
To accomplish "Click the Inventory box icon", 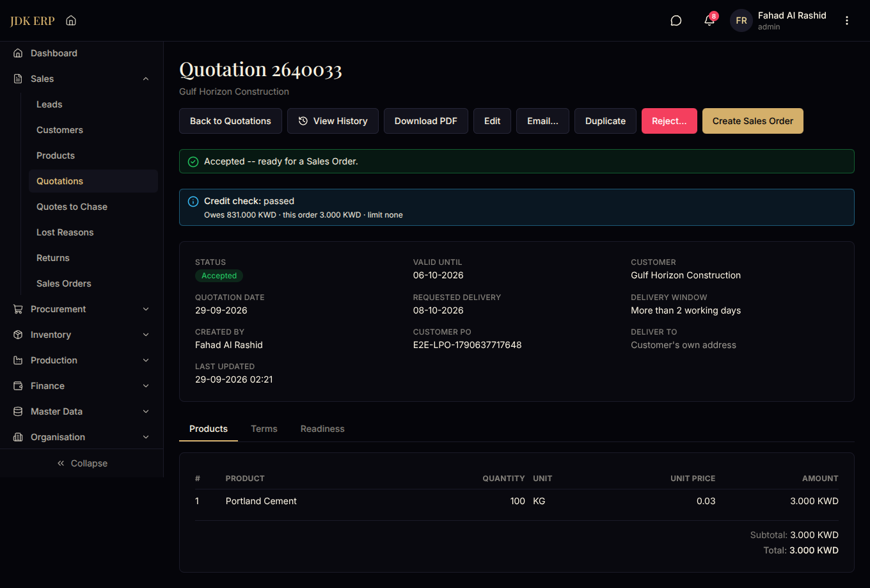I will (18, 335).
